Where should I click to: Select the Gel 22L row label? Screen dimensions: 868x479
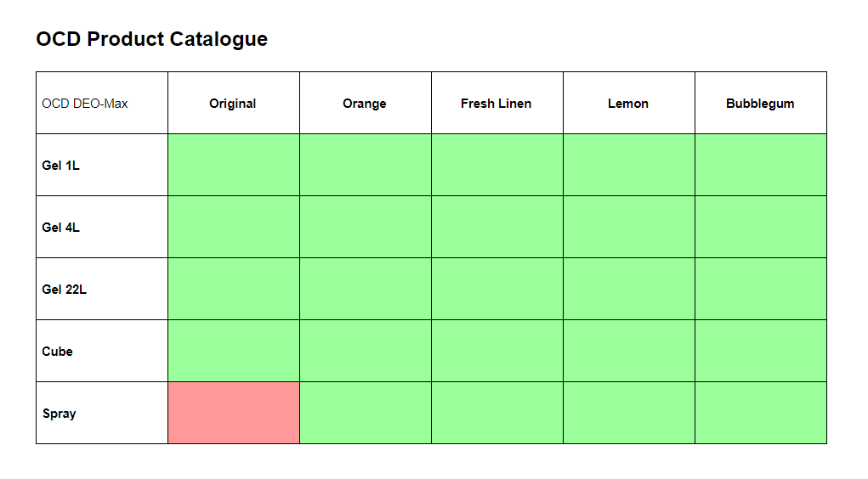click(x=65, y=290)
